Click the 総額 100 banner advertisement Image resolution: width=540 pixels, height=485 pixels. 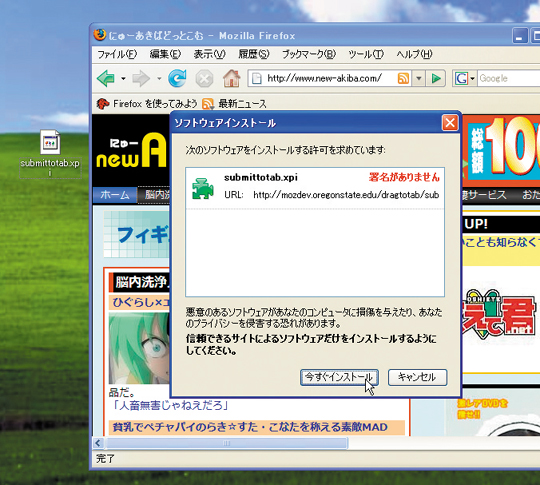pos(501,151)
